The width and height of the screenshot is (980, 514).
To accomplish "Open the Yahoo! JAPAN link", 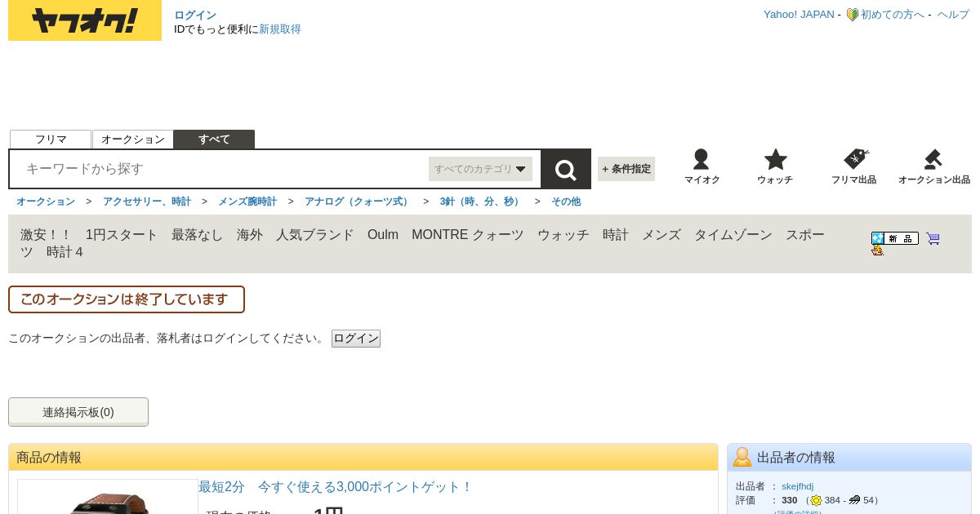I will click(x=799, y=15).
